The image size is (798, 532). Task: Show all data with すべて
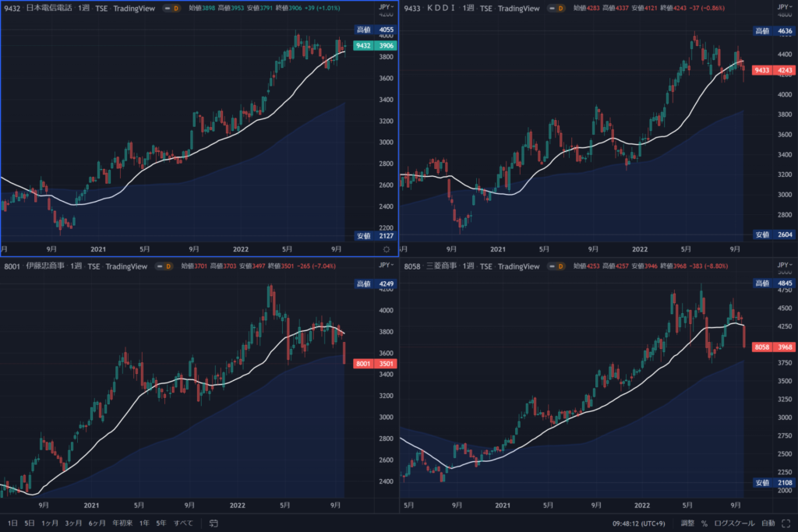tap(183, 523)
